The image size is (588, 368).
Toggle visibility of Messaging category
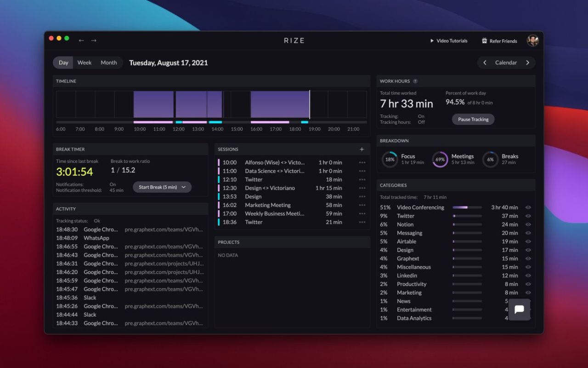coord(528,233)
